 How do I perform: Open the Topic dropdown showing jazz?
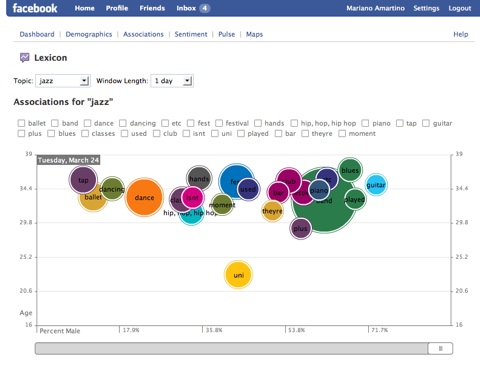63,81
